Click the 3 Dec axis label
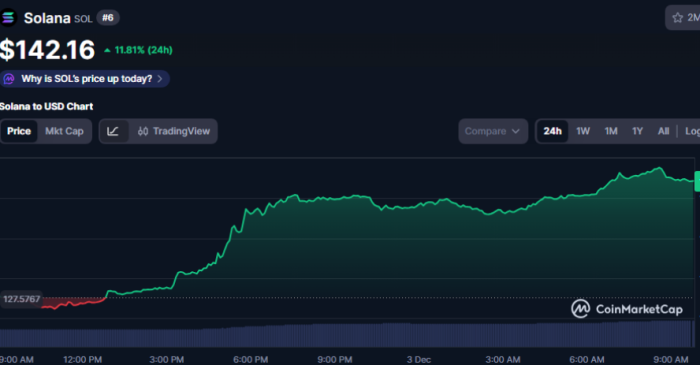 tap(419, 360)
